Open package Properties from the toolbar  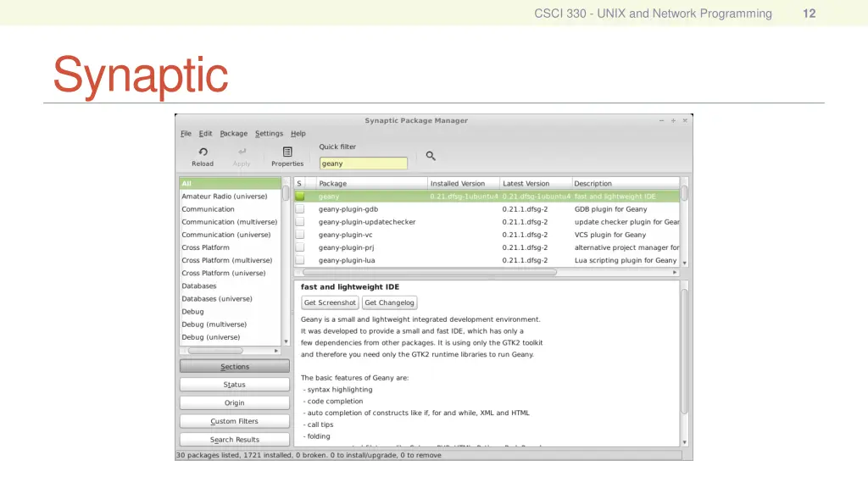pyautogui.click(x=287, y=152)
